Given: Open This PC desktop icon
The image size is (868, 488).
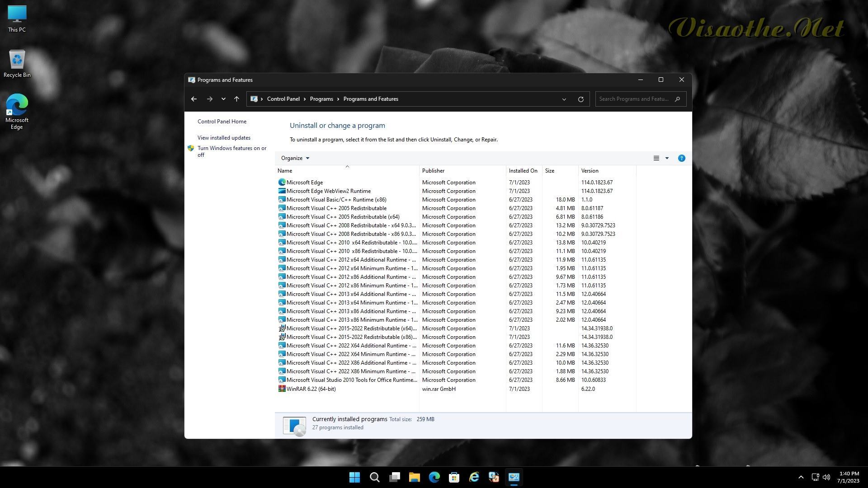Looking at the screenshot, I should (x=17, y=19).
